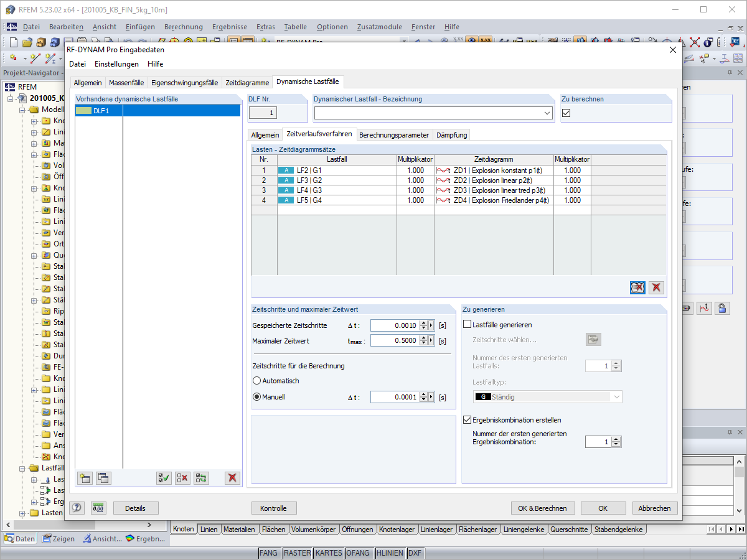Delete selected row in load table icon
Viewport: 747px width, 560px height.
click(637, 287)
